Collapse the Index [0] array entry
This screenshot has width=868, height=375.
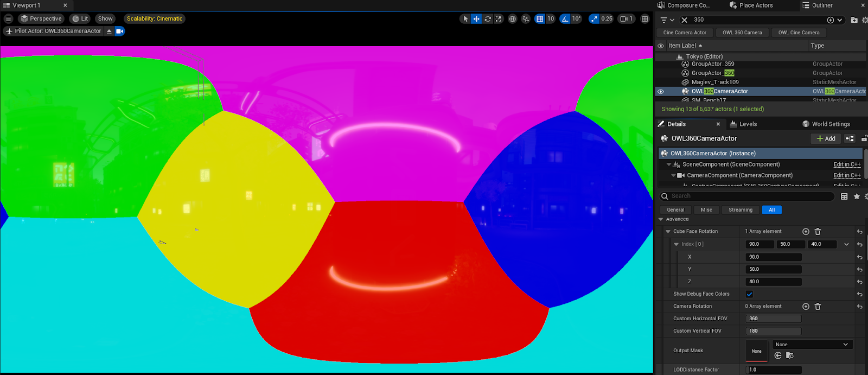point(676,244)
